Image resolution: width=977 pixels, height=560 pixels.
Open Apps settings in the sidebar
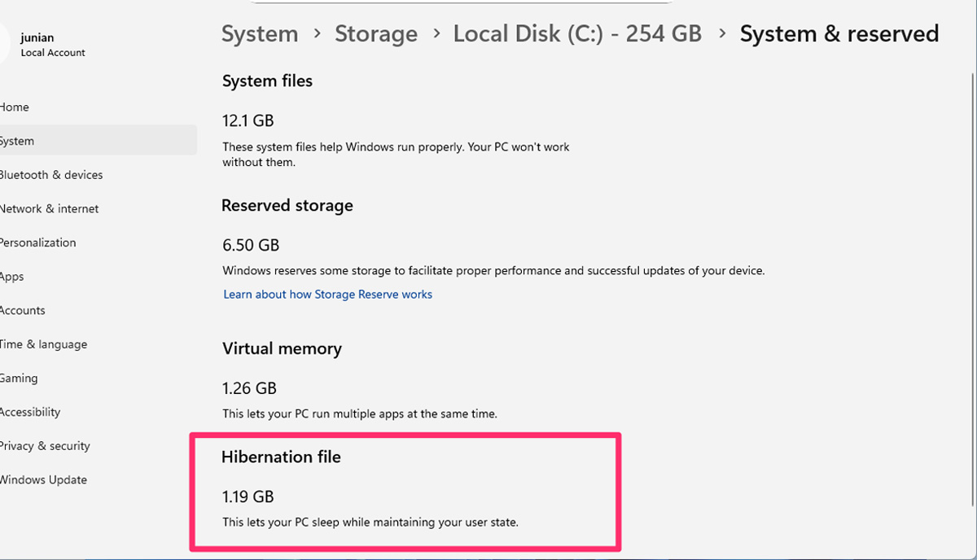coord(12,277)
